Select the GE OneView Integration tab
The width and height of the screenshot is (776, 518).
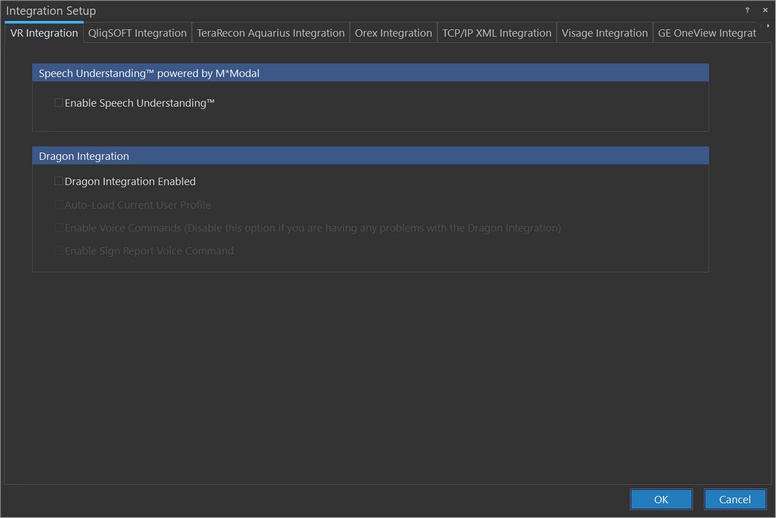pos(706,33)
